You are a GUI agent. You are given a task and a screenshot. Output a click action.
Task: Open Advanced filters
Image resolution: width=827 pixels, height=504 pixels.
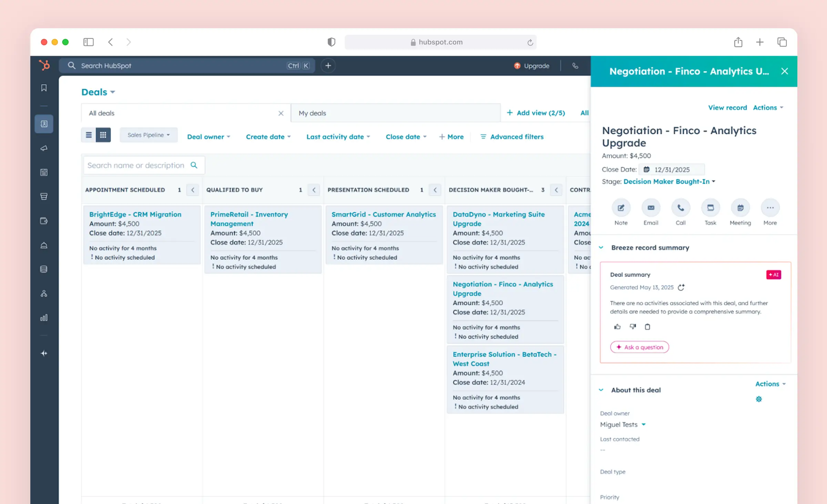(x=512, y=137)
